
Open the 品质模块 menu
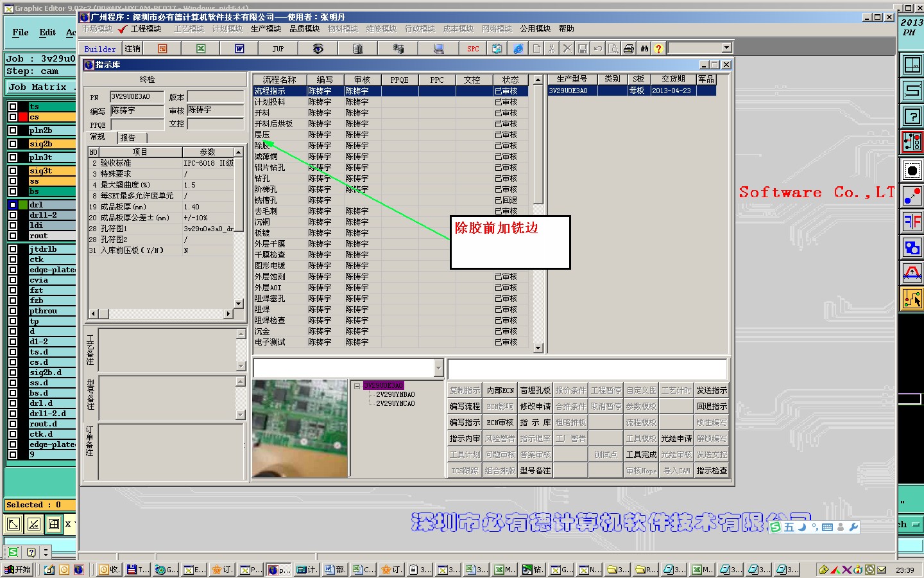tap(304, 29)
